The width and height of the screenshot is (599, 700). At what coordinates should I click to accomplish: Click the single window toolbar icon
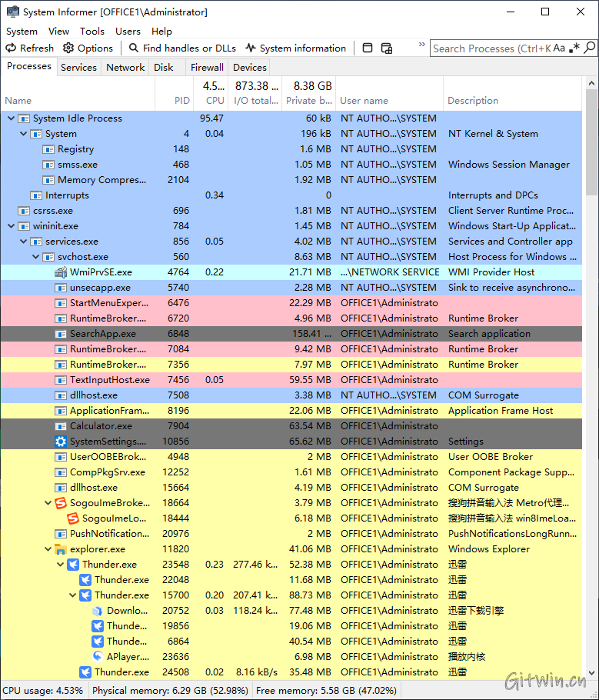click(x=368, y=48)
